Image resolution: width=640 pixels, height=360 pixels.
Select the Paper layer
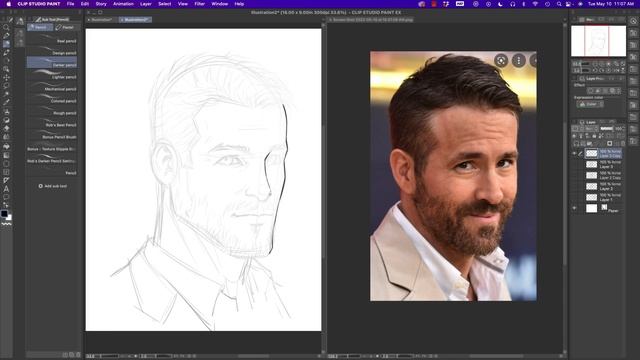603,209
